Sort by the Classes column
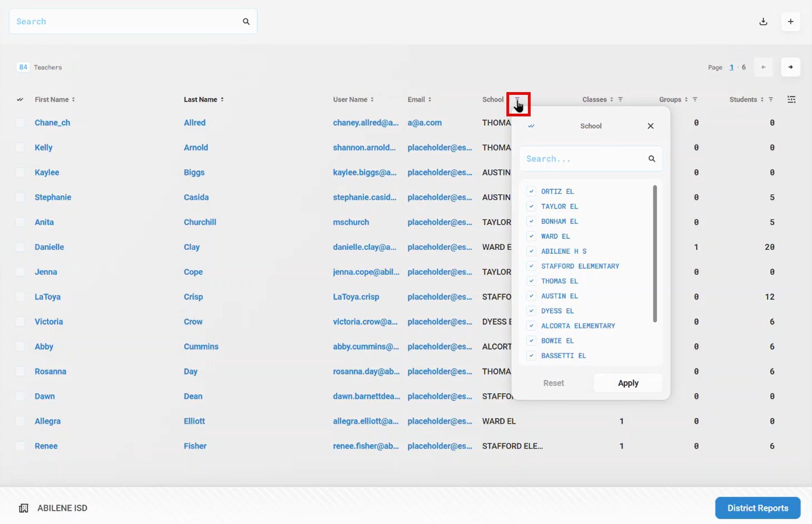The image size is (812, 524). pos(612,99)
